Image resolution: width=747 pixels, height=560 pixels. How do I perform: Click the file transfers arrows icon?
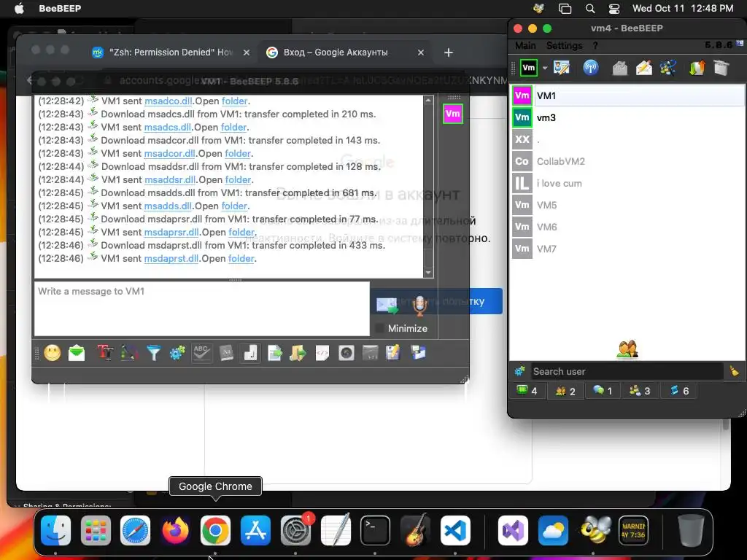tap(697, 68)
